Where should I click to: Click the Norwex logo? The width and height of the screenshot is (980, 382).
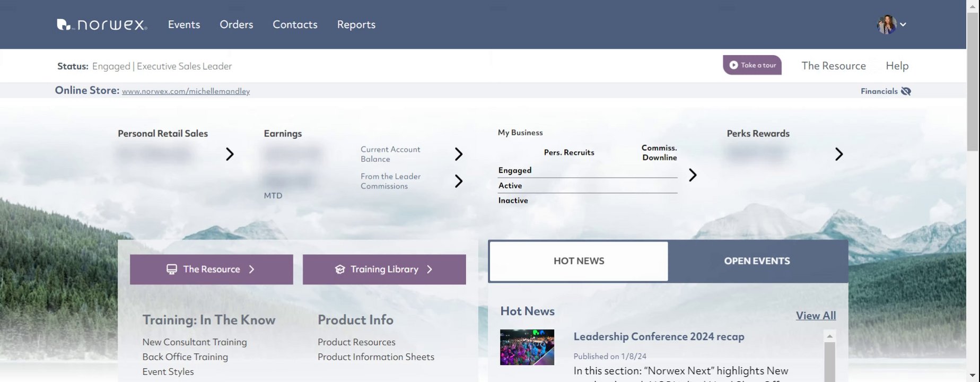click(x=102, y=24)
